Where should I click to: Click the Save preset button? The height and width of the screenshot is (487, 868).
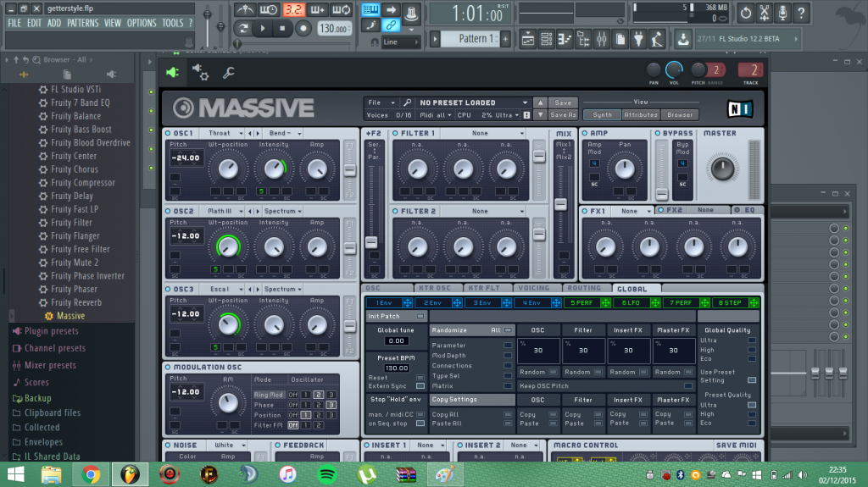coord(563,102)
